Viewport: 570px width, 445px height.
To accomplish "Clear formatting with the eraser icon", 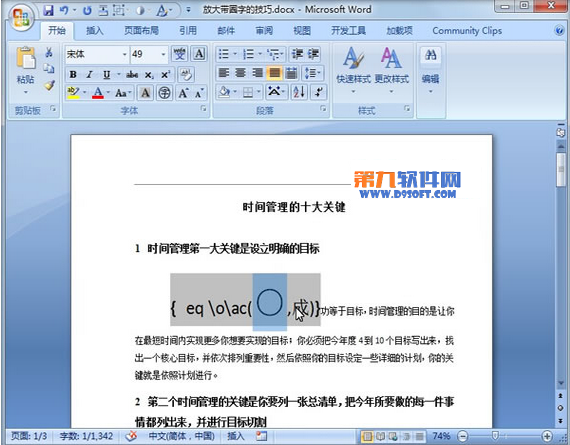I will click(186, 75).
